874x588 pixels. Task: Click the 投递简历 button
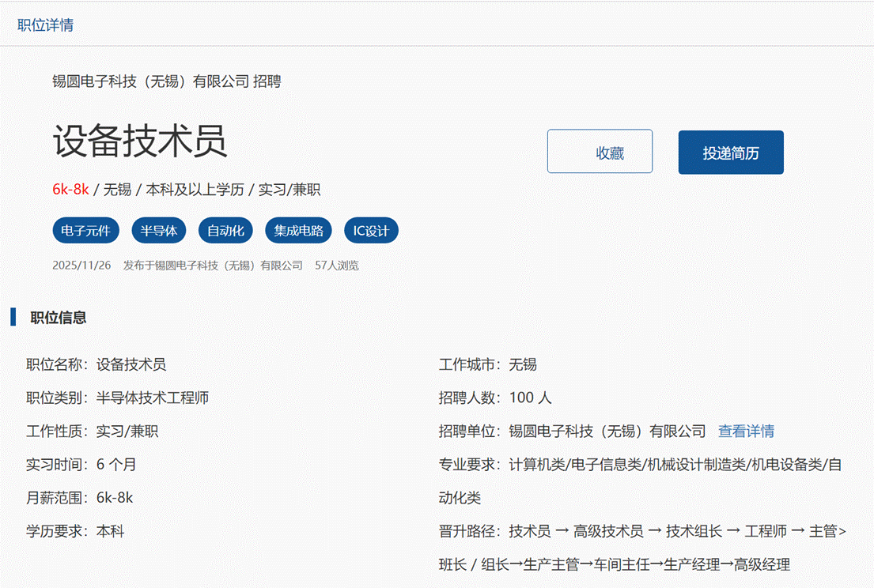point(730,153)
